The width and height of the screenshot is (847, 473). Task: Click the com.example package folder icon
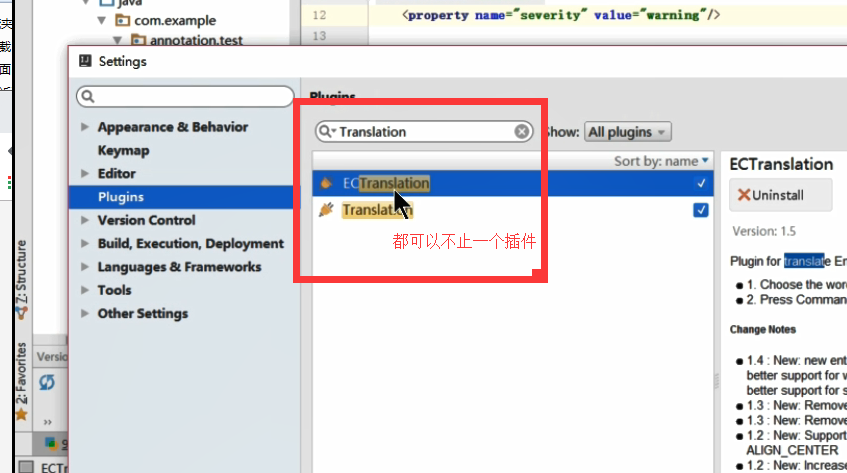[123, 21]
